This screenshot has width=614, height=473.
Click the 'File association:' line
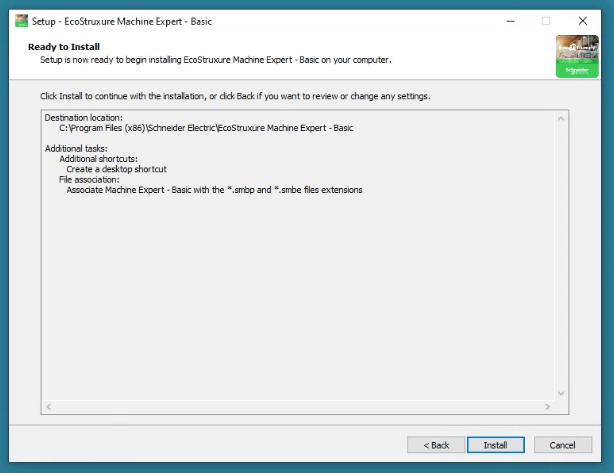pos(89,179)
